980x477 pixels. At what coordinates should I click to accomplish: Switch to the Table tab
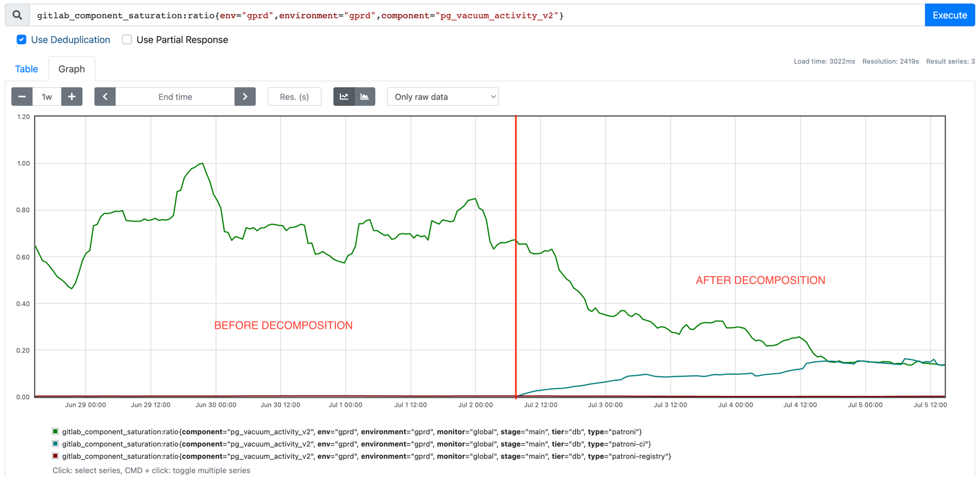coord(26,69)
